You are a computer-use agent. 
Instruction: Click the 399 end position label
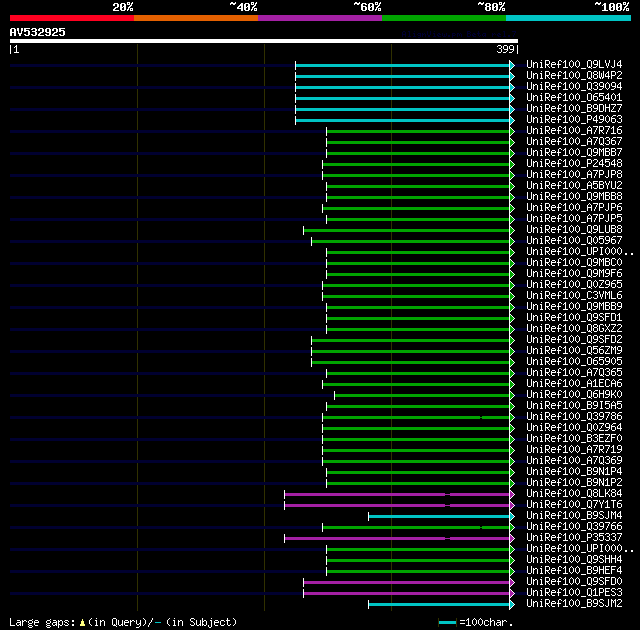pos(505,49)
